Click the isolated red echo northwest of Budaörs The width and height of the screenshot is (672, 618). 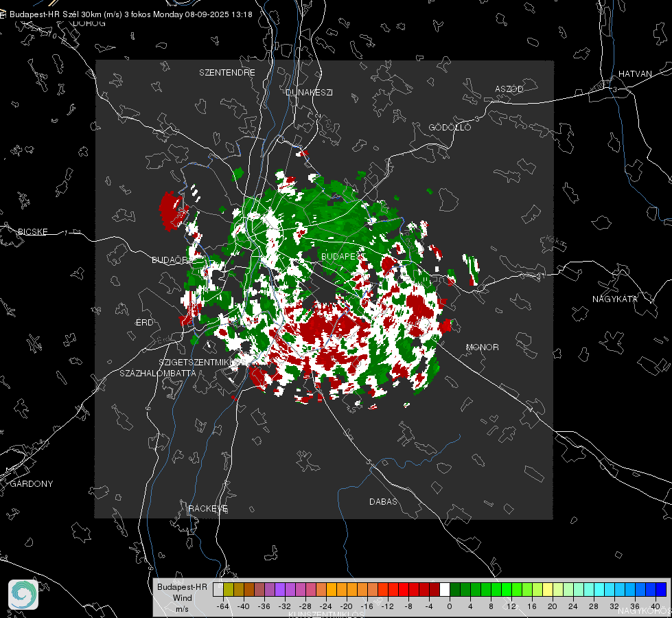click(x=172, y=211)
